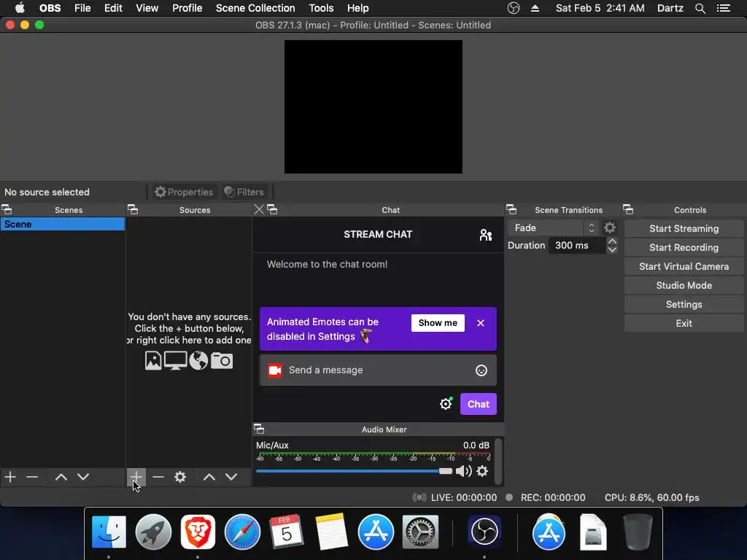The width and height of the screenshot is (747, 560).
Task: Pop out the Audio Mixer dock
Action: point(259,429)
